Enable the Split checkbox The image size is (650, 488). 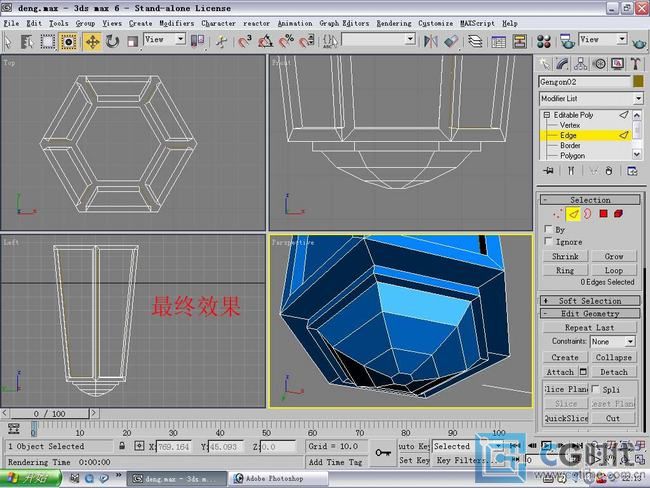coord(595,389)
